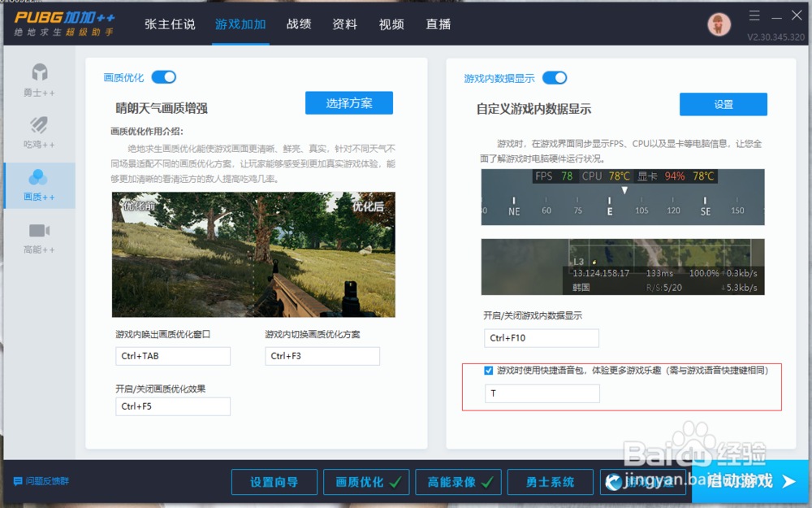Open the 吃鸡++ section in sidebar

[x=39, y=132]
